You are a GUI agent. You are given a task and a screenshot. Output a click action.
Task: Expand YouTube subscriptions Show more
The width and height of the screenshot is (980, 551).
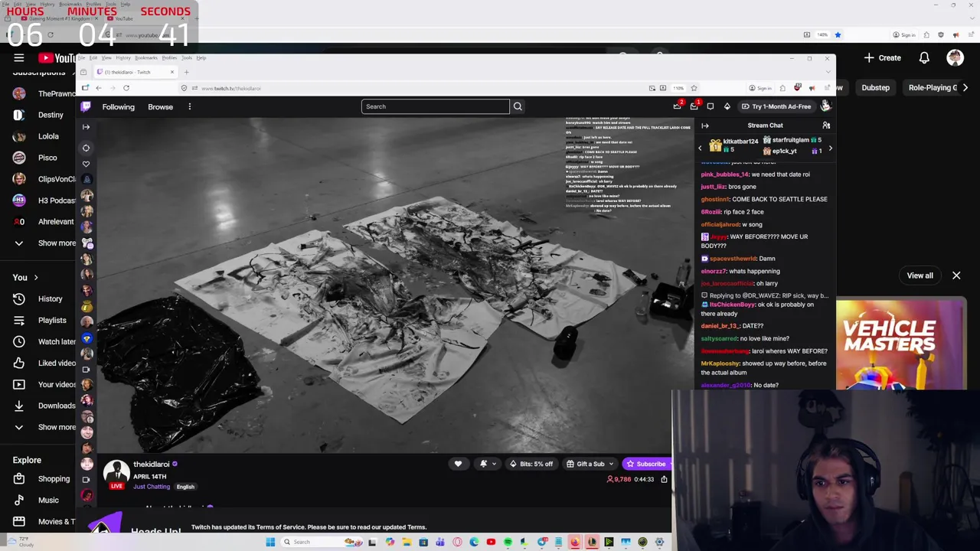click(47, 243)
